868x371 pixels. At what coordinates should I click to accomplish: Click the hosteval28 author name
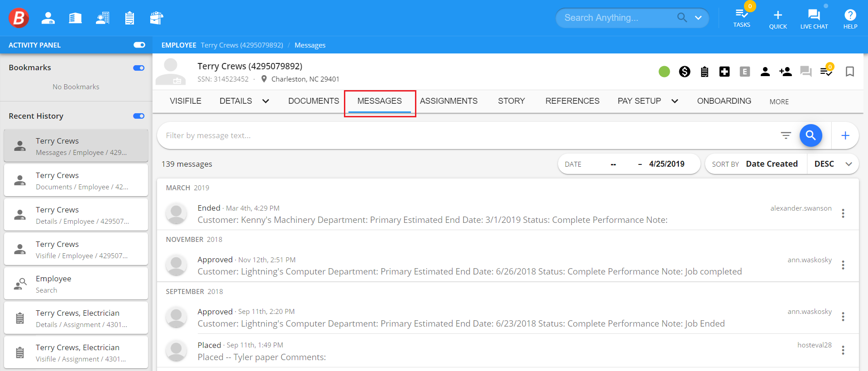pyautogui.click(x=815, y=345)
